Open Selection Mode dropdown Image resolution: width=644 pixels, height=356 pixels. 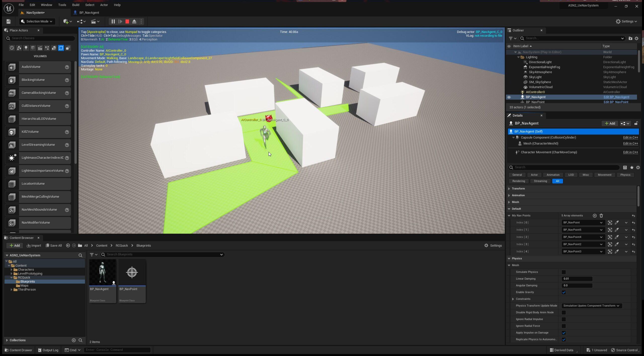point(37,21)
